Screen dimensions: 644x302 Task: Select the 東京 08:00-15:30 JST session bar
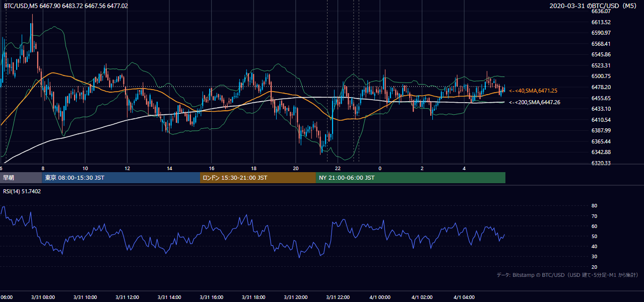click(x=121, y=178)
